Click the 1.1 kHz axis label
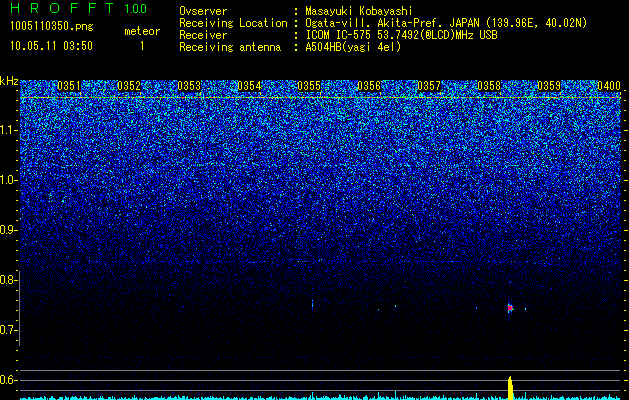Screen dimensions: 629x400 click(x=6, y=130)
